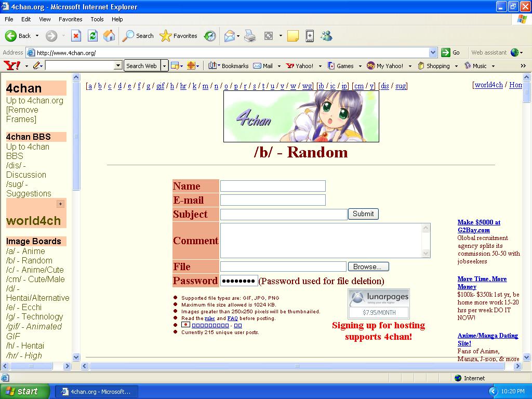Click the Yahoo toolbar red target icon
Viewport: 532px width, 399px height.
click(x=191, y=65)
